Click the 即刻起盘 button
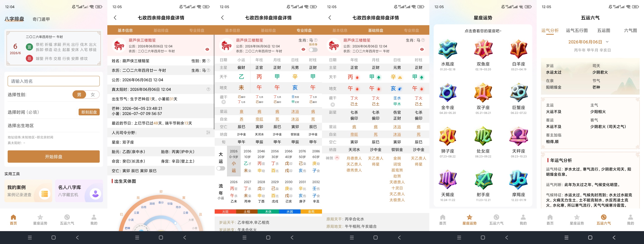The image size is (644, 244). tap(89, 112)
